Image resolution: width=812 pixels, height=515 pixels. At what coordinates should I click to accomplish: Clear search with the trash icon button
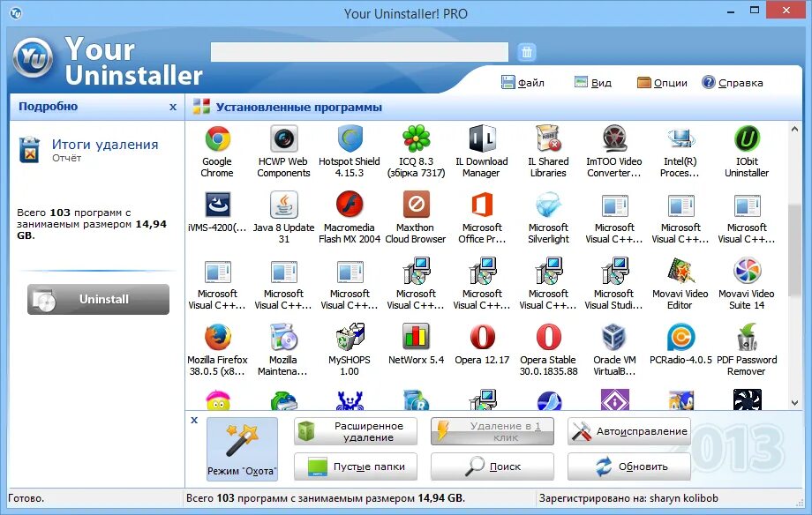click(x=527, y=52)
